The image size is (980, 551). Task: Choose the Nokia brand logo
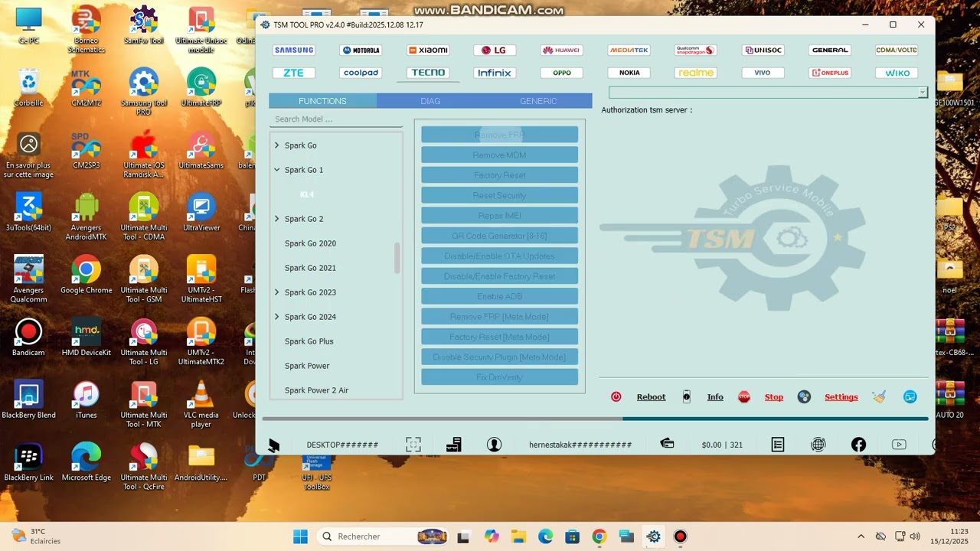629,73
